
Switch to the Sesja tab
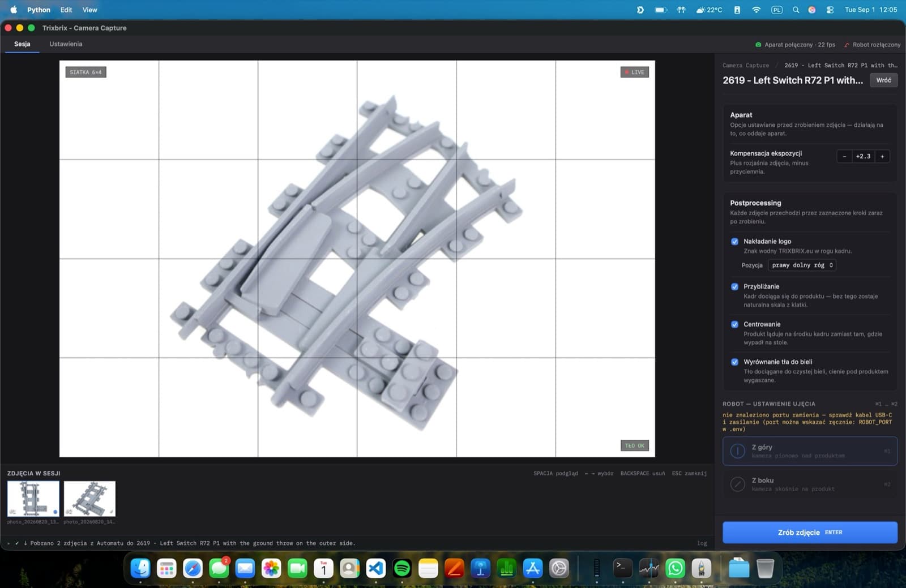tap(22, 44)
